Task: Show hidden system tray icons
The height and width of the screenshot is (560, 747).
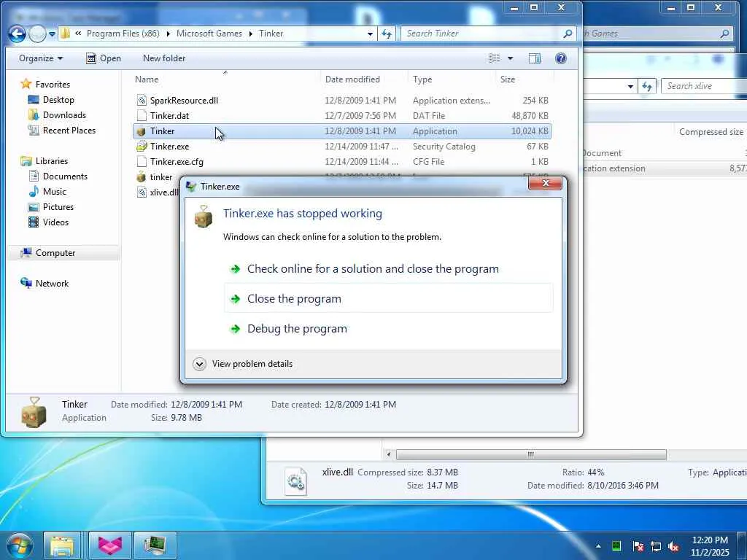Action: click(x=598, y=546)
